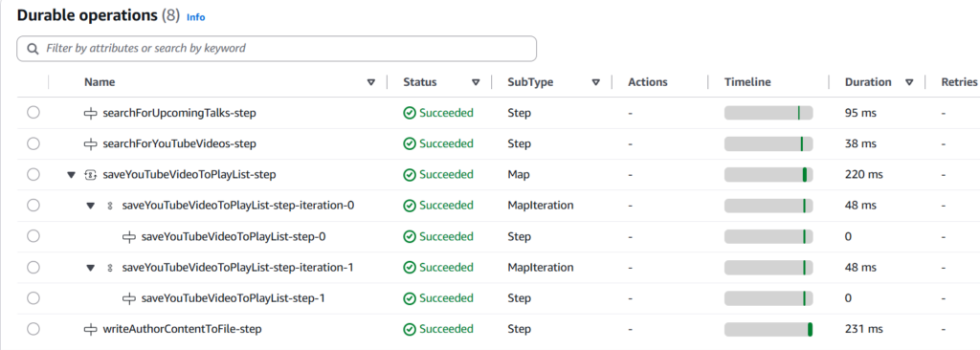
Task: Click the timeline bar for saveYouTubeVideoToPlayList-step-1
Action: point(768,298)
